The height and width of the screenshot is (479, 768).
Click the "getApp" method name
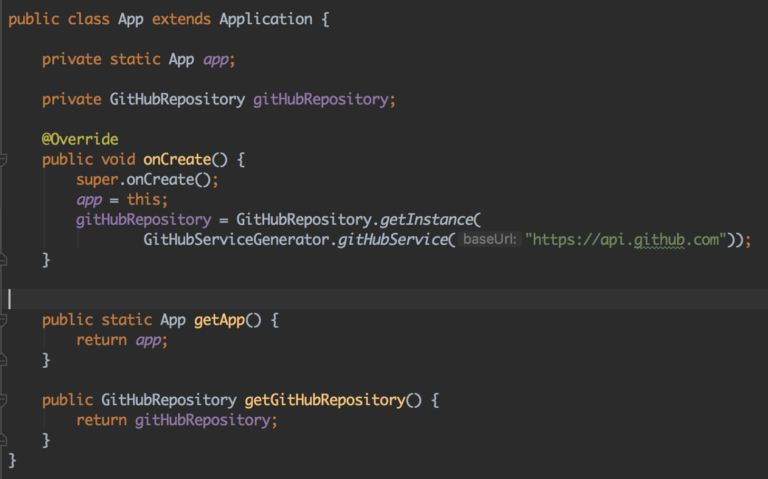coord(219,320)
